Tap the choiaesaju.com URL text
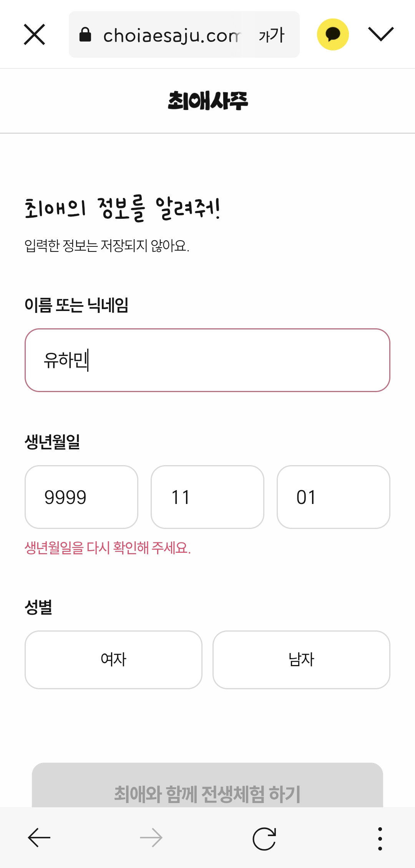Viewport: 415px width, 868px height. point(172,35)
